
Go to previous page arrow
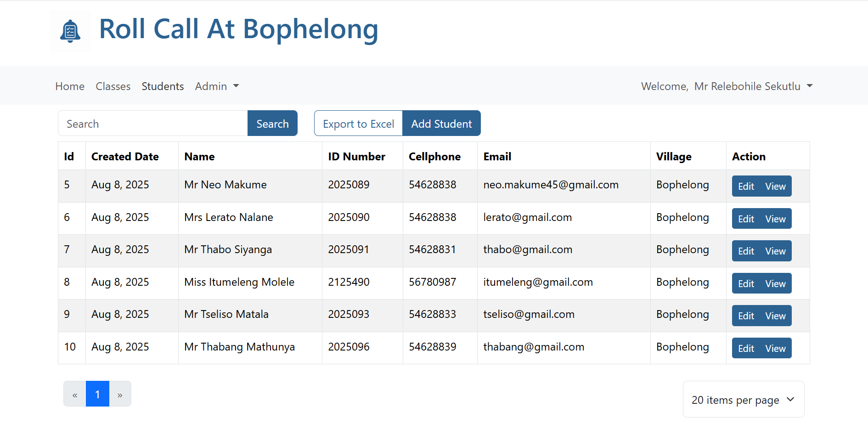[x=75, y=394]
